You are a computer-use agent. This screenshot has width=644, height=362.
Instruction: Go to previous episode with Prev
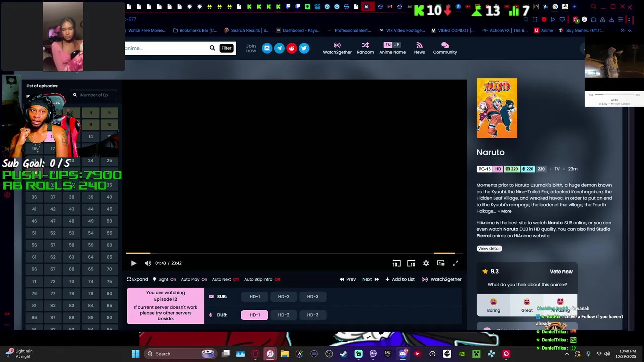point(348,279)
